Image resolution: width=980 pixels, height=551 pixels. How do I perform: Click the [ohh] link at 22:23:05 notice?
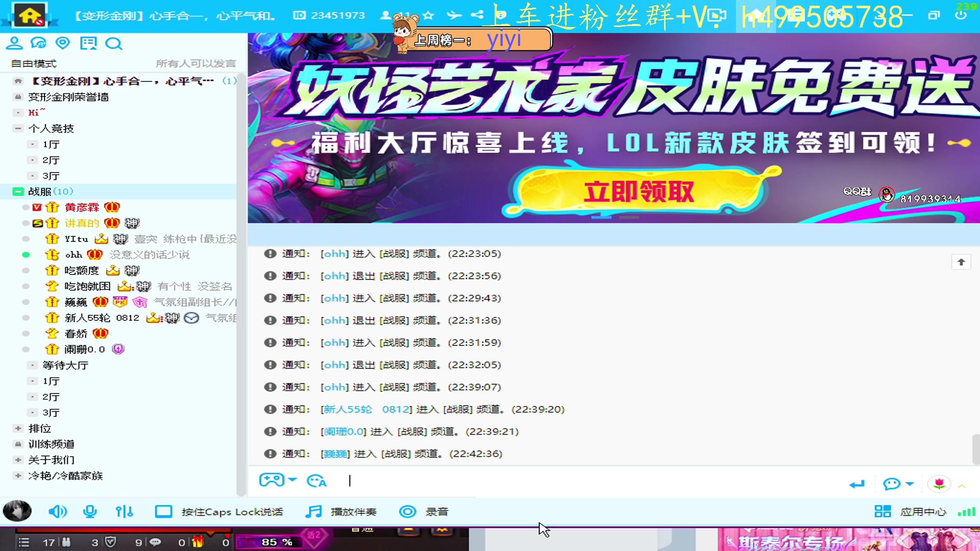click(x=334, y=254)
